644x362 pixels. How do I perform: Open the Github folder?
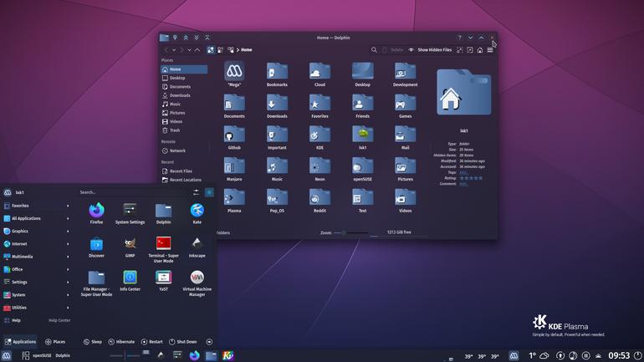[x=234, y=137]
